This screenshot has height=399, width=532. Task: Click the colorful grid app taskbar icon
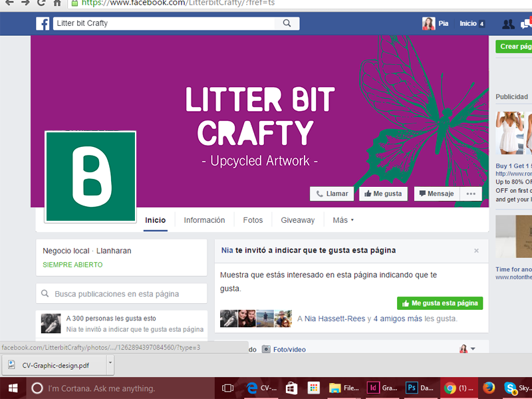(314, 388)
